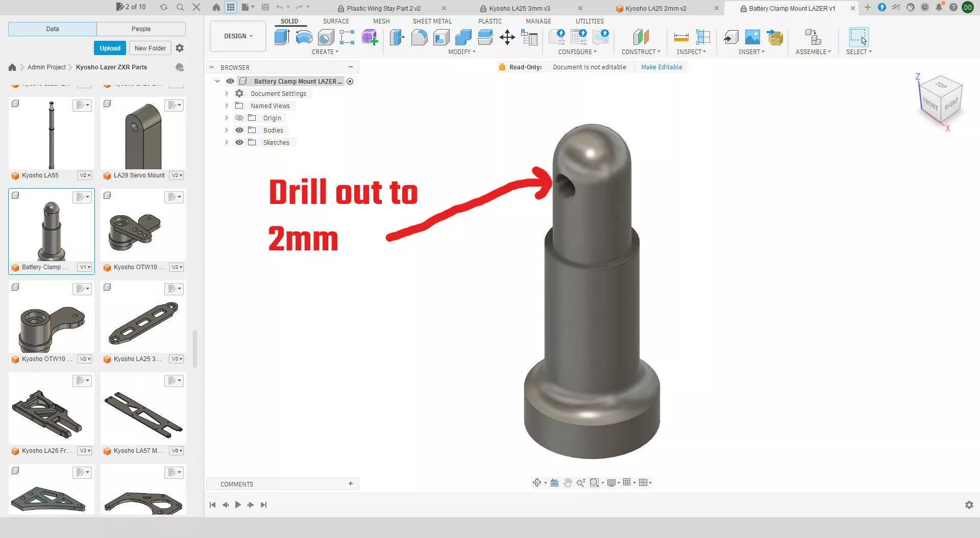This screenshot has height=538, width=980.
Task: Click the Look At icon
Action: [554, 482]
